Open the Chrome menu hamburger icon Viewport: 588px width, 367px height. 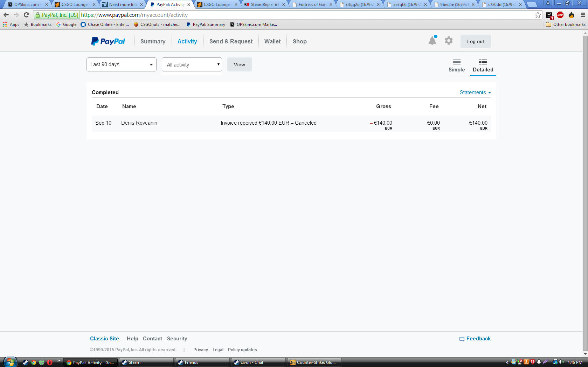point(583,15)
